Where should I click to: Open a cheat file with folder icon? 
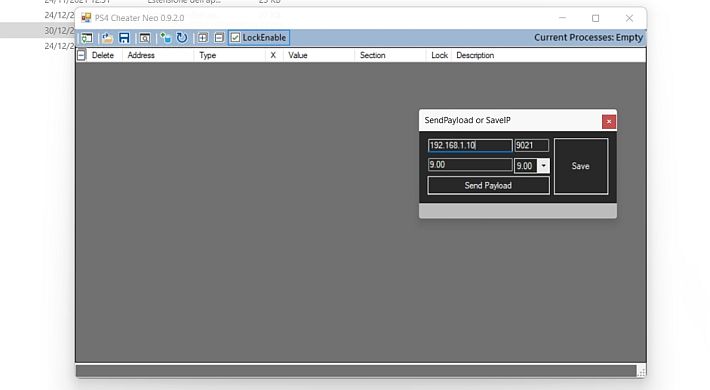point(107,38)
